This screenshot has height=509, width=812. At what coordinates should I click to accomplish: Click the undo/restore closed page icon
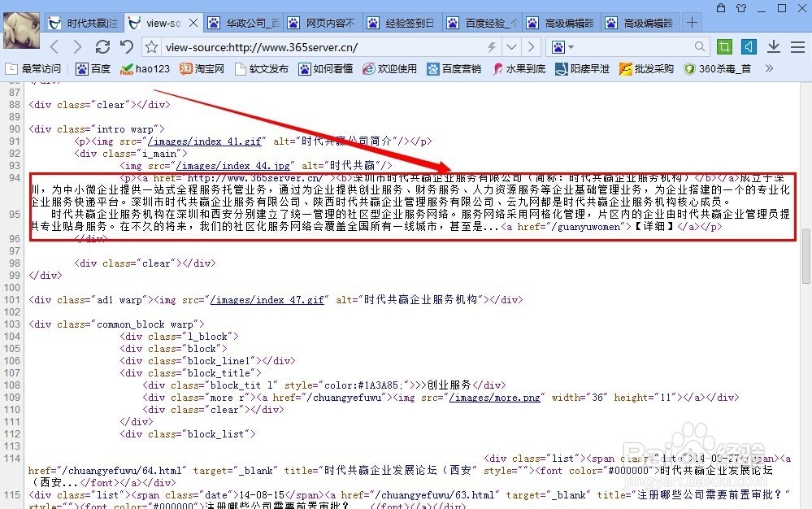(126, 47)
